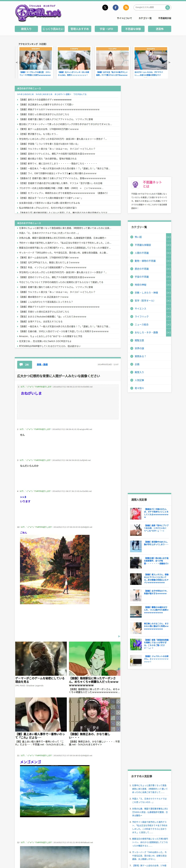Click chevron icon beside 奇々怪々
This screenshot has width=186, height=868.
tap(132, 388)
